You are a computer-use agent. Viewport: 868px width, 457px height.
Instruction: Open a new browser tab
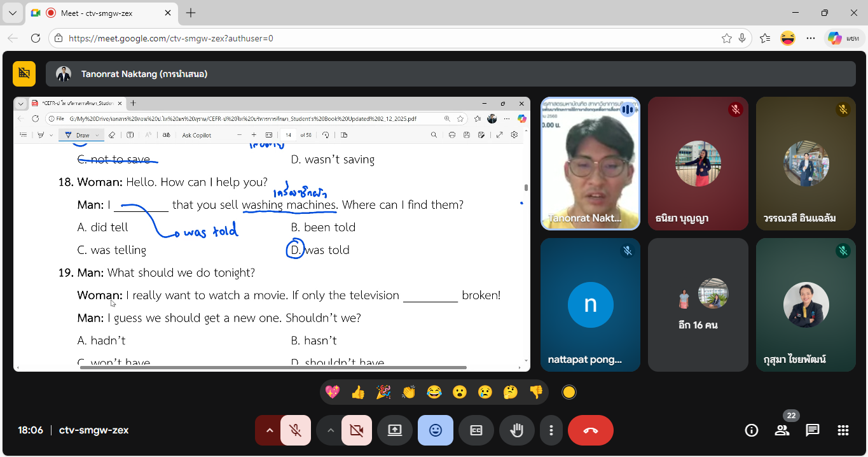(x=191, y=13)
